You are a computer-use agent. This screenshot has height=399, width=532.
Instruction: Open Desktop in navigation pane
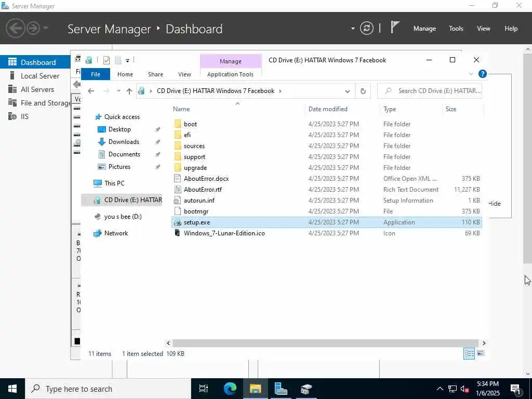pos(119,129)
